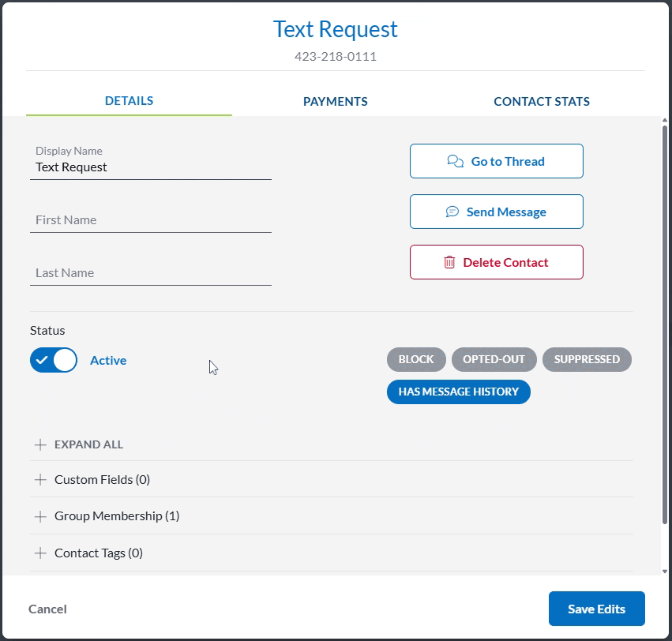Click the scrollbar down arrow
The width and height of the screenshot is (672, 641).
[x=665, y=572]
